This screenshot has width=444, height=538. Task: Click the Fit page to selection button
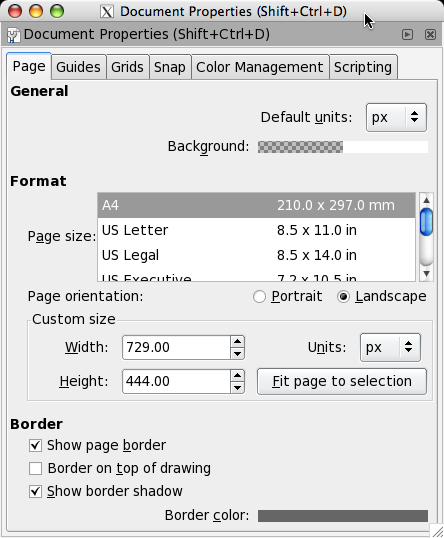pos(342,382)
